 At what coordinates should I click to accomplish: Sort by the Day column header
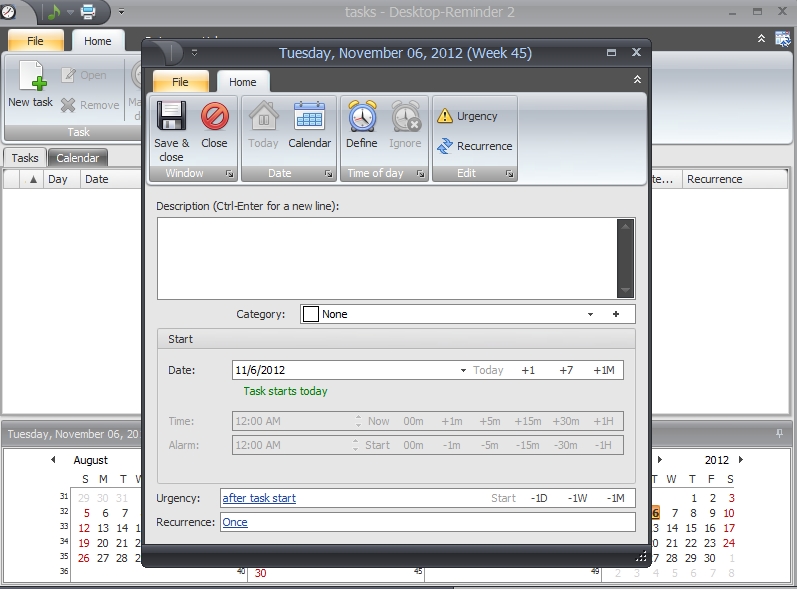[x=62, y=179]
